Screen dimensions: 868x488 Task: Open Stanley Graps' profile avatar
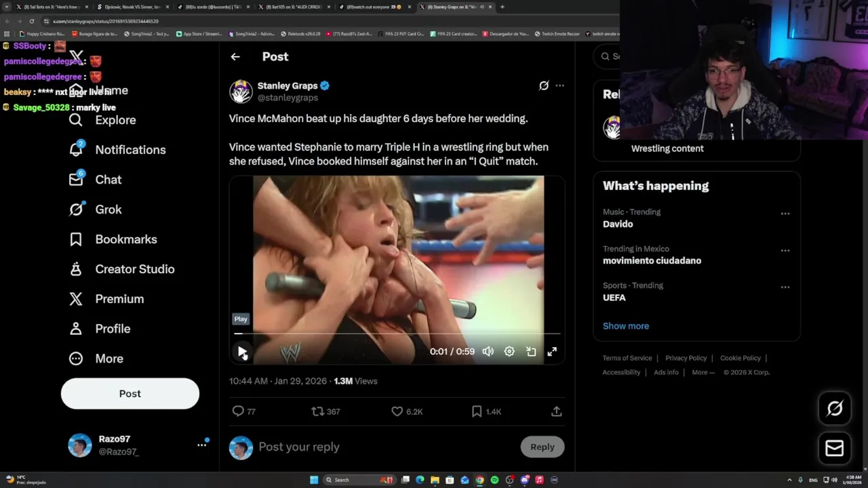[241, 91]
